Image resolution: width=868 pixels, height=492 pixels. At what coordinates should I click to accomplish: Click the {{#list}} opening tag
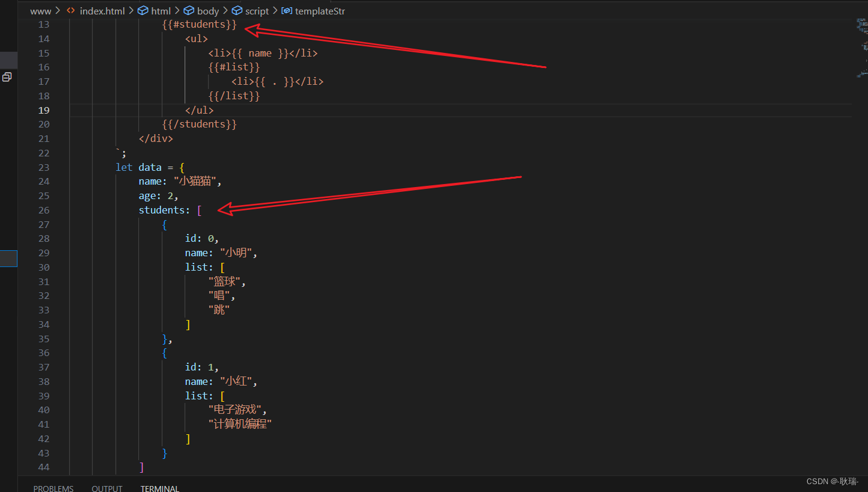pos(234,67)
